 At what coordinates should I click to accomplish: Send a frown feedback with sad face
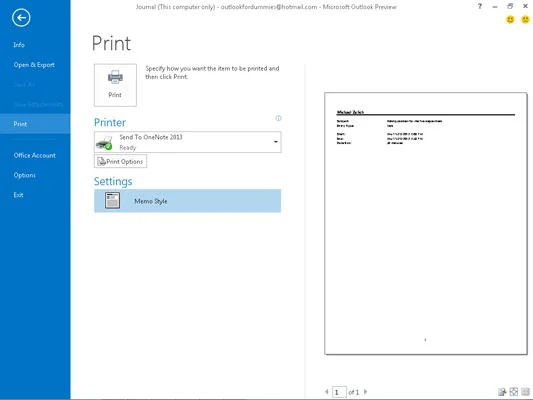(525, 20)
